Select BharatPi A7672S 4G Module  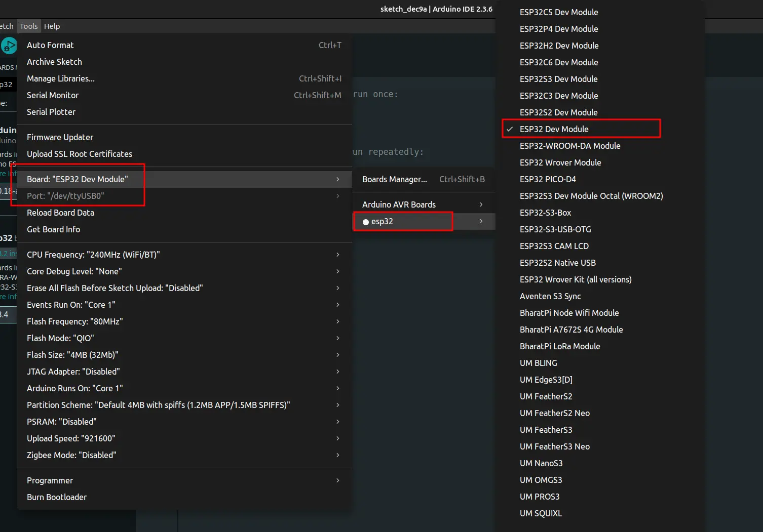(600, 330)
